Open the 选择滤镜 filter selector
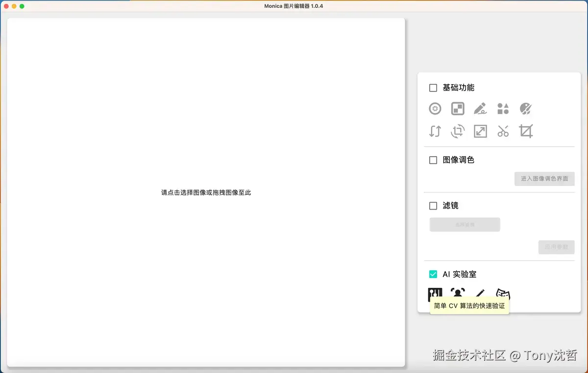The image size is (588, 373). click(465, 224)
